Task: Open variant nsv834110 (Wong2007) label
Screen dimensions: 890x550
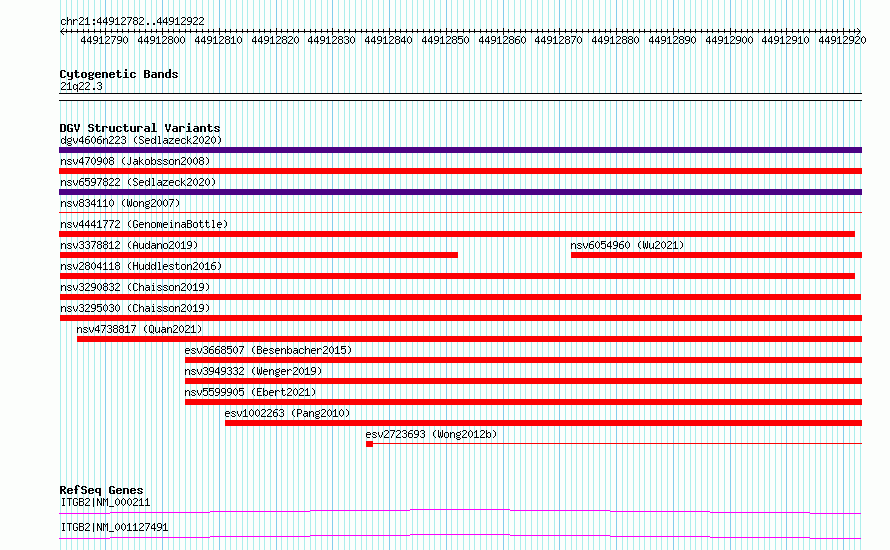Action: (x=120, y=203)
